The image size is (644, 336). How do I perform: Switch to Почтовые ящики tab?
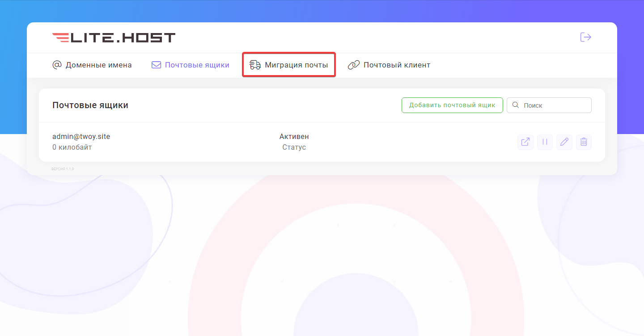(x=191, y=65)
